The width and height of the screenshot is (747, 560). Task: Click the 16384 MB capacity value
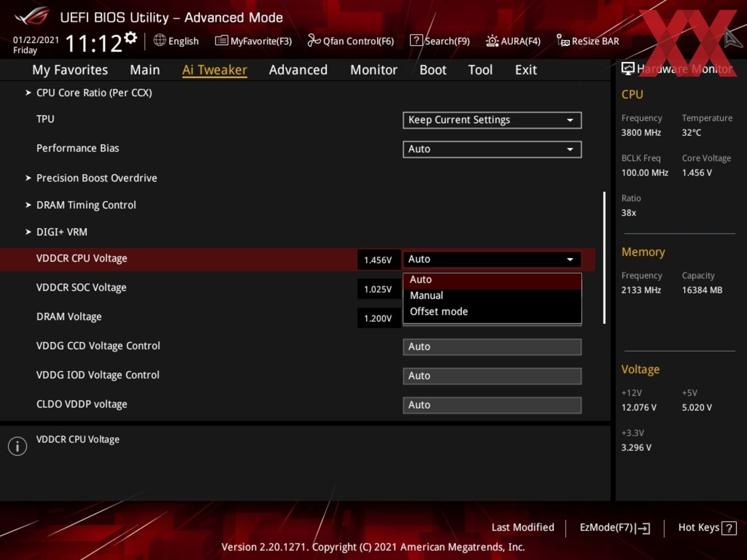click(702, 290)
